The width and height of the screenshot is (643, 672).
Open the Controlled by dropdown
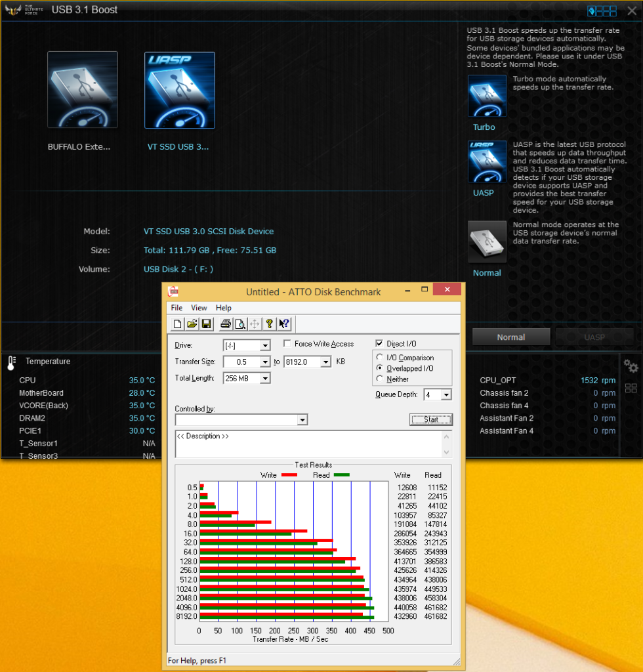tap(302, 419)
